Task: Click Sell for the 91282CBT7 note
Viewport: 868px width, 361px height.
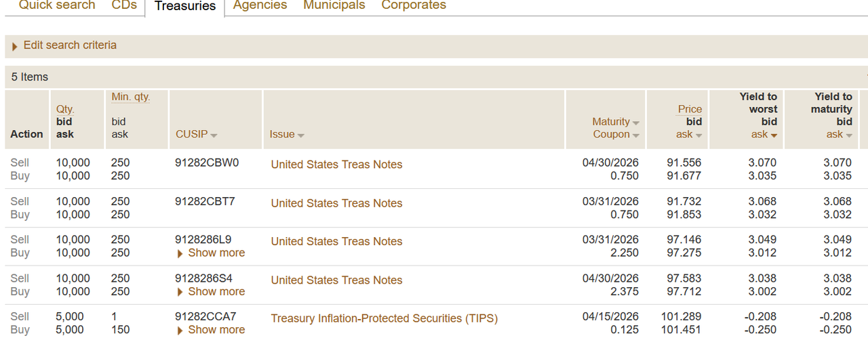Action: tap(20, 201)
